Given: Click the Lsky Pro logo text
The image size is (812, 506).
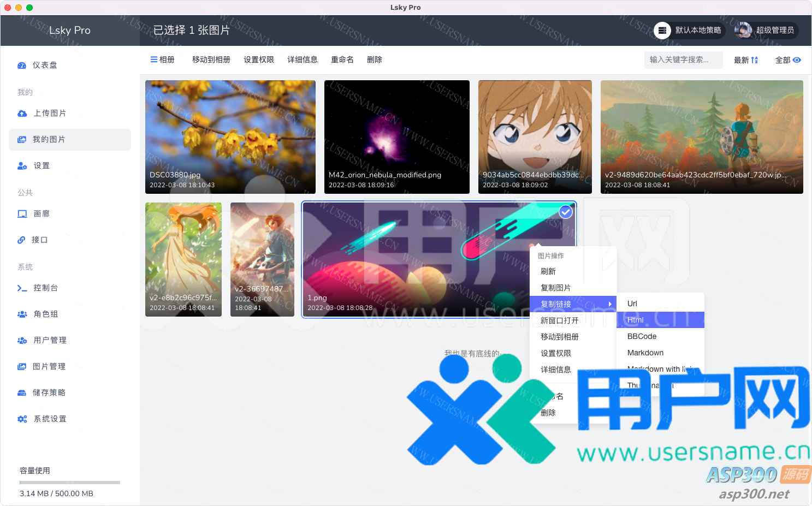Looking at the screenshot, I should 70,31.
